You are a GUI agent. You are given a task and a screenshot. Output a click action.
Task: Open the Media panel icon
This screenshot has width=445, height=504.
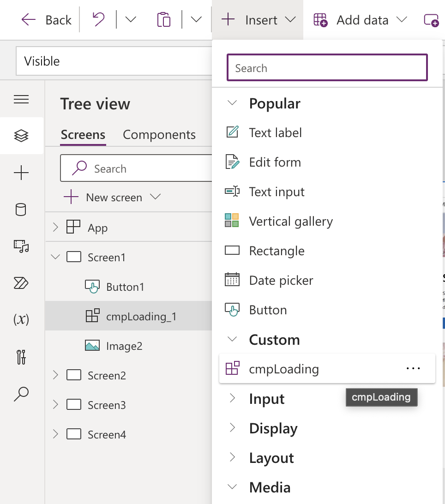[x=21, y=246]
